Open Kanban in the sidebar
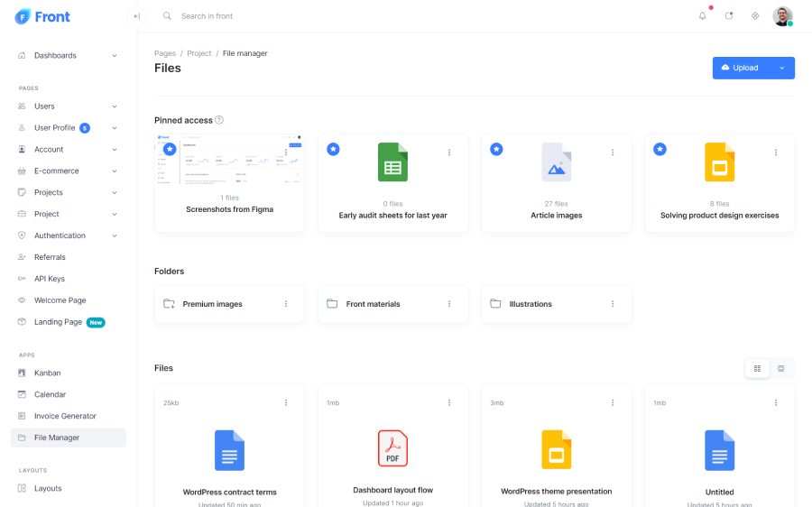This screenshot has height=507, width=812. pos(47,373)
